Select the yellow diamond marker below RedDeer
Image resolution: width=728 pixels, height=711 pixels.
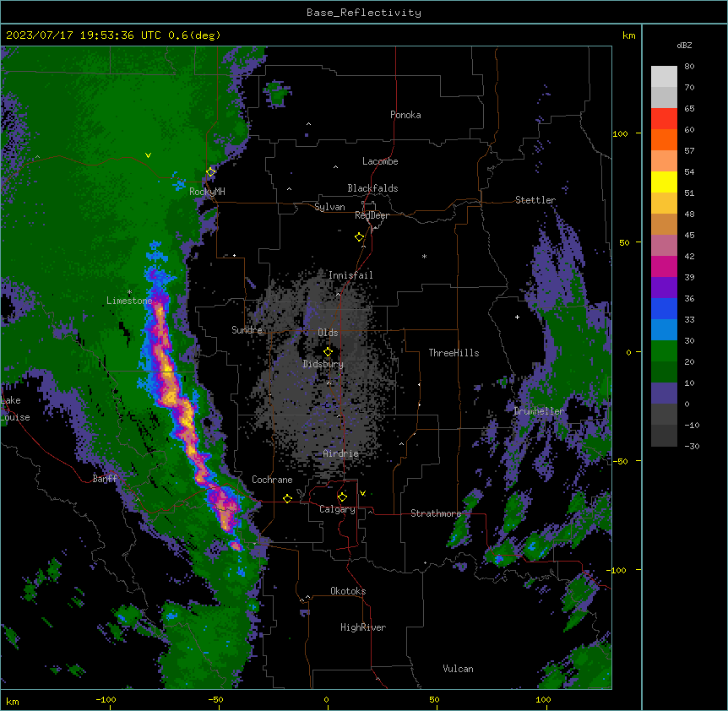(x=360, y=237)
